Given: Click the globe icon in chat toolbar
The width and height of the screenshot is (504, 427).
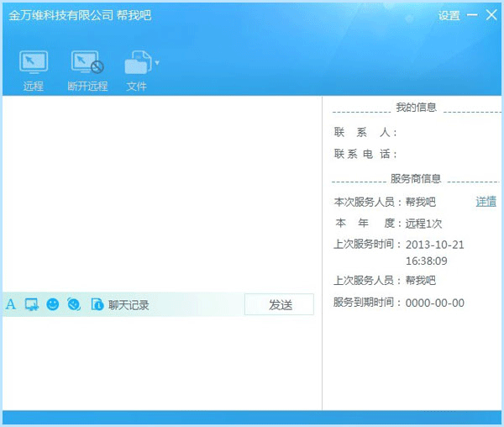Looking at the screenshot, I should click(x=74, y=304).
